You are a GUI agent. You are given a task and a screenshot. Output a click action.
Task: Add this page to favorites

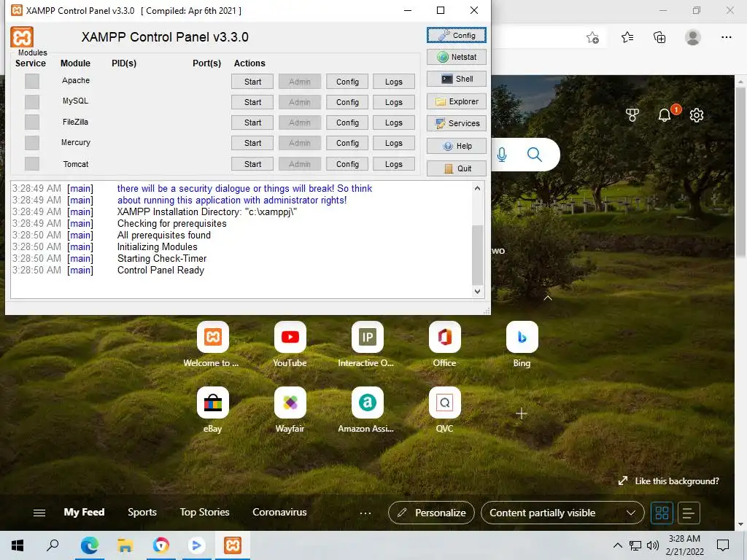[x=592, y=37]
